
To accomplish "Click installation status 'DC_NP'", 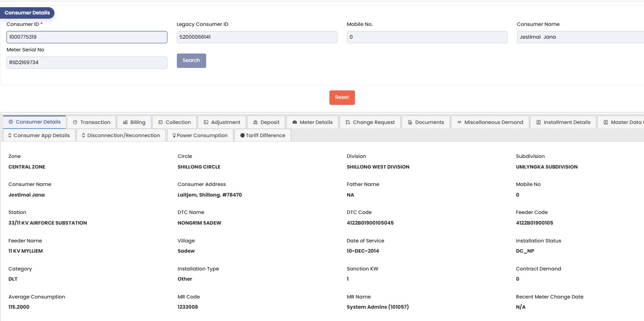I will pyautogui.click(x=525, y=251).
